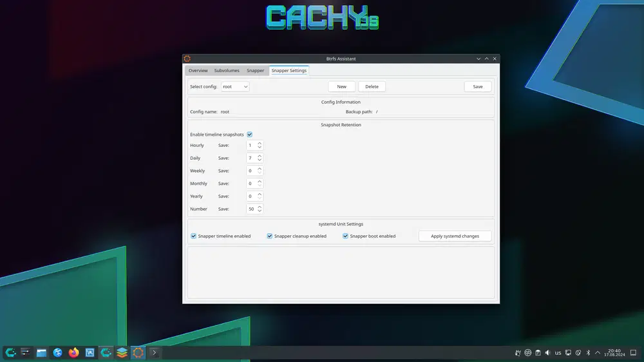Screen dimensions: 644x362
Task: Open the Select config dropdown showing root
Action: pos(235,87)
